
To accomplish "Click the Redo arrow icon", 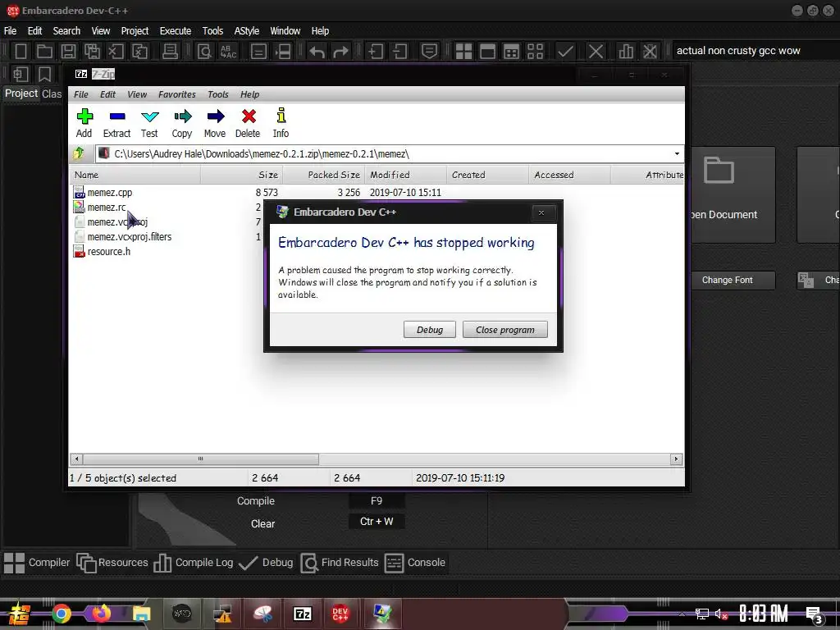I will click(340, 52).
